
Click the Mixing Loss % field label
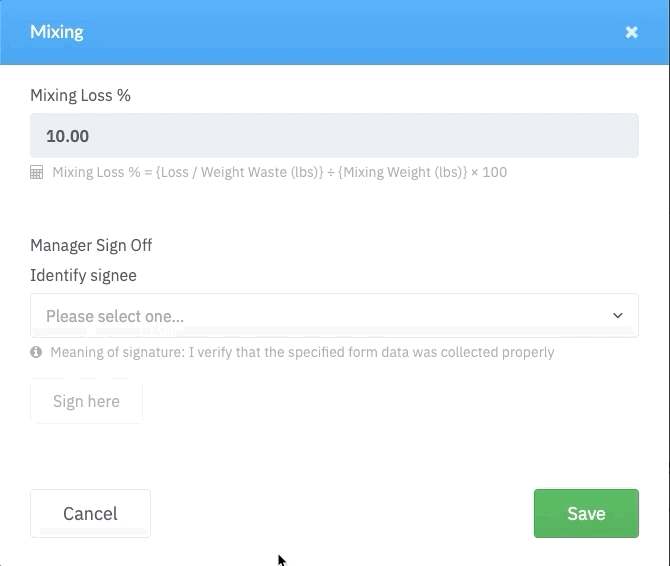(x=81, y=96)
